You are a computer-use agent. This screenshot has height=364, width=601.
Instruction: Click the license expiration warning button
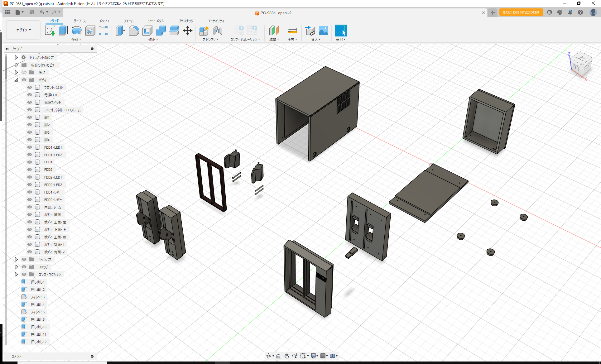tap(521, 12)
